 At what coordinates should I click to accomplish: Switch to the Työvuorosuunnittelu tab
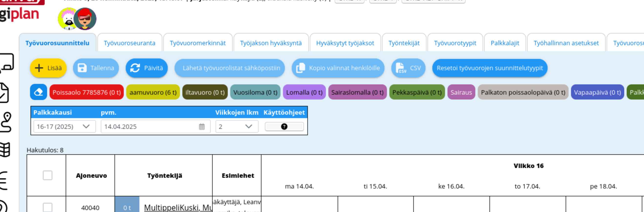[x=58, y=43]
